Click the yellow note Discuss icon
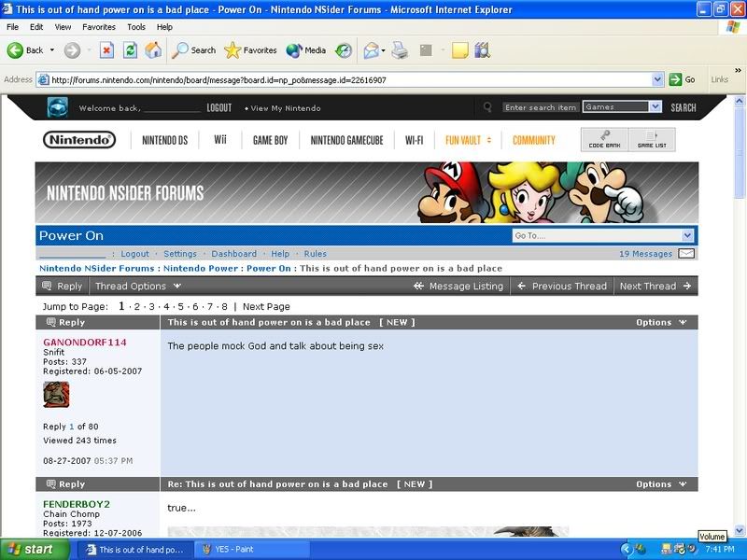The height and width of the screenshot is (560, 747). click(x=459, y=50)
